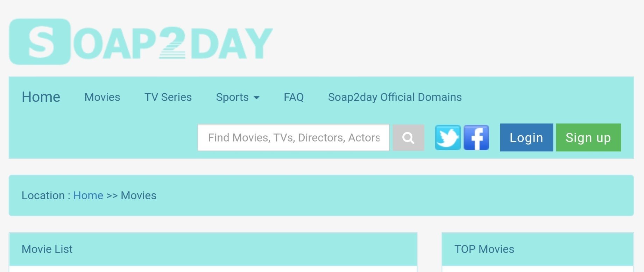Click the Location breadcrumb label
The image size is (644, 272).
coord(43,195)
